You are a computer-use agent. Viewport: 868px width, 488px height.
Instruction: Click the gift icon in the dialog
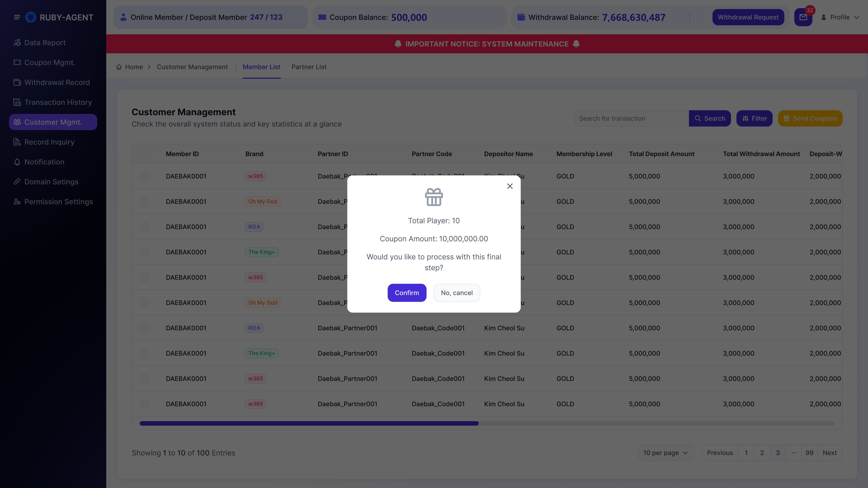click(x=434, y=197)
